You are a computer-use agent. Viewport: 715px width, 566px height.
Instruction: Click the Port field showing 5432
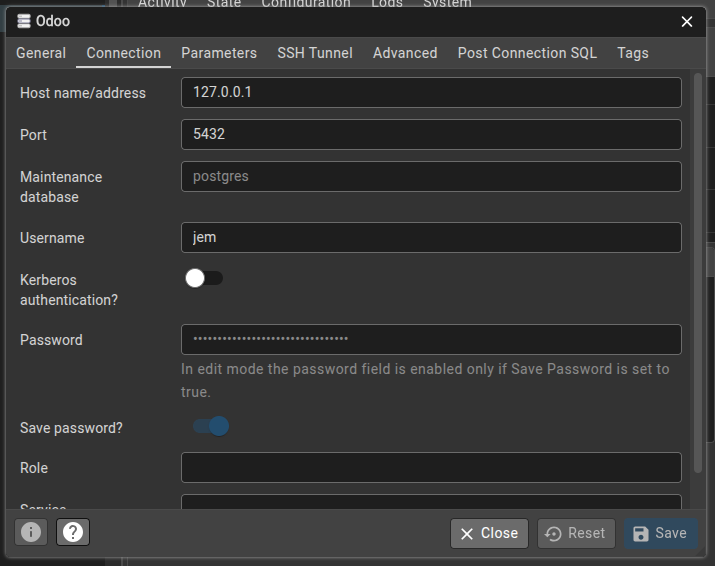pos(431,135)
